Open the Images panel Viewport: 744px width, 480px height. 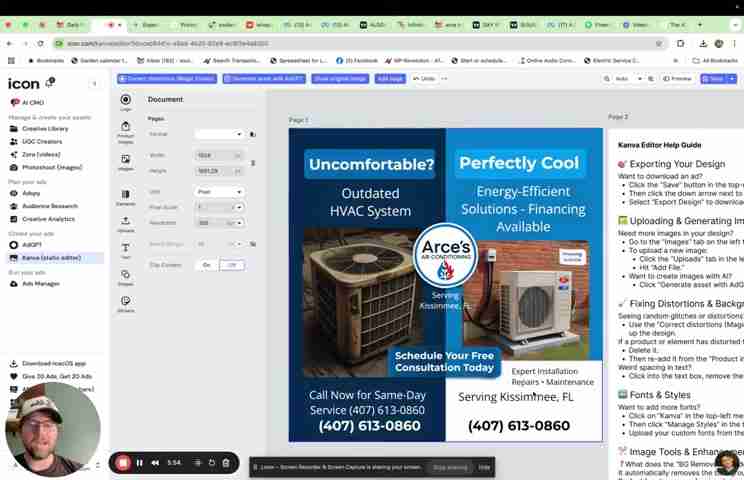coord(126,162)
